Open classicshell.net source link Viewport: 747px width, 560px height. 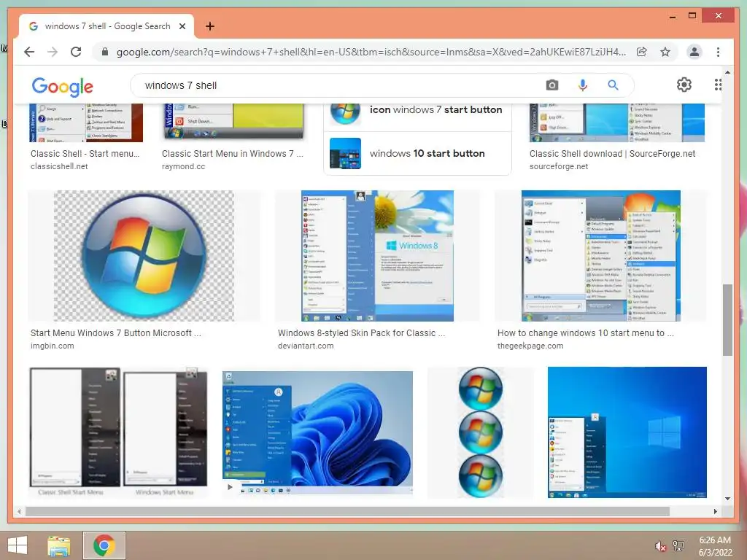[x=59, y=166]
